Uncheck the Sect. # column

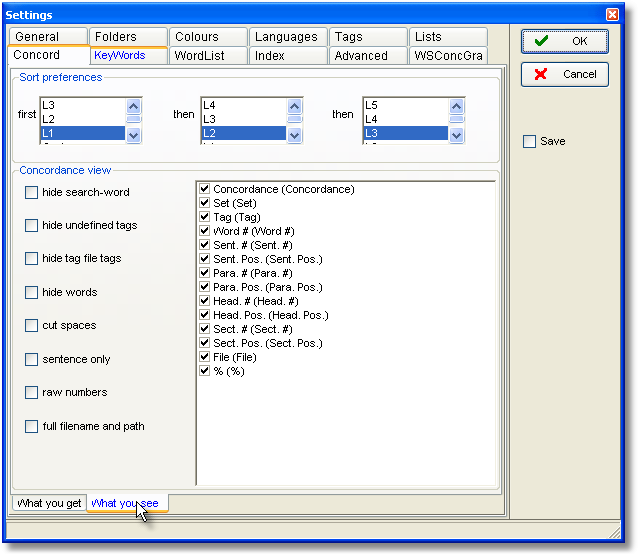(205, 329)
